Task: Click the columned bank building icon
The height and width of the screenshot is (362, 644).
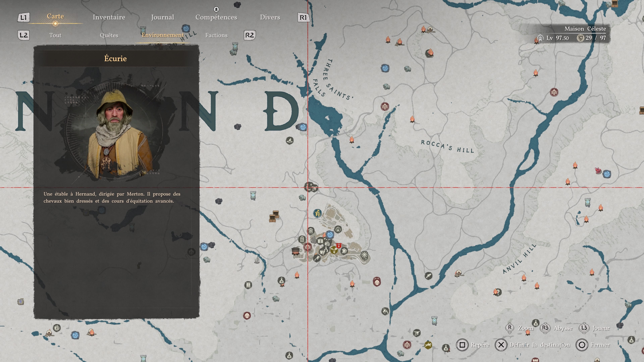Action: pyautogui.click(x=311, y=231)
